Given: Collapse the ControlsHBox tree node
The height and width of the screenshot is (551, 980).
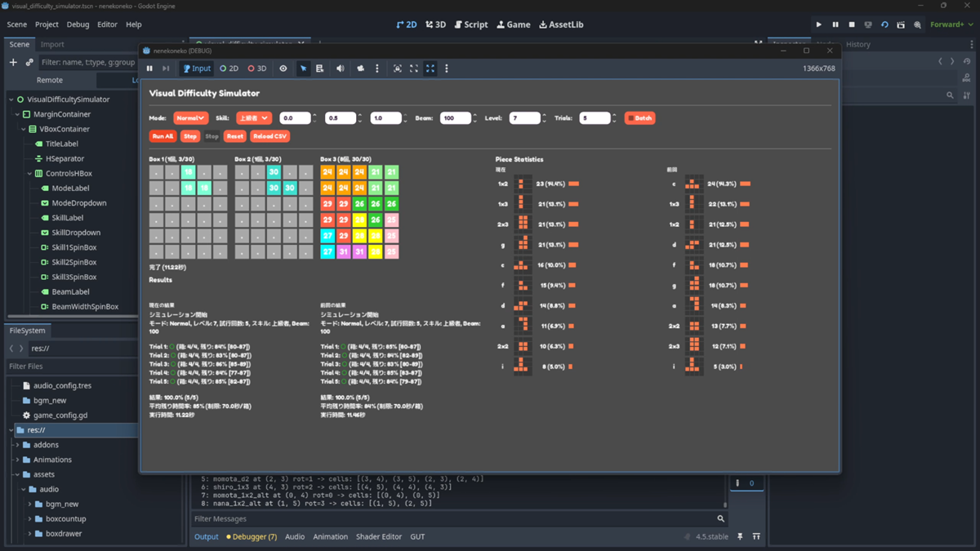Looking at the screenshot, I should pos(29,174).
